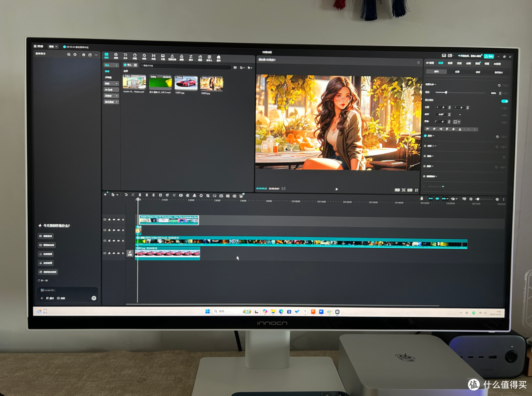This screenshot has height=396, width=532.
Task: Open the layout dropdown in the title bar
Action: click(x=450, y=55)
